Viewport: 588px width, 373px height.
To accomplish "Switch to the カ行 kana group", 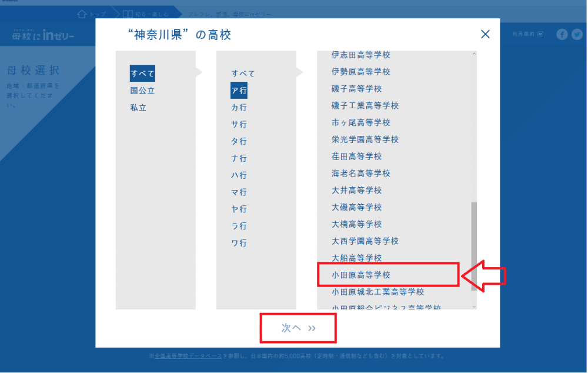I will pyautogui.click(x=239, y=108).
